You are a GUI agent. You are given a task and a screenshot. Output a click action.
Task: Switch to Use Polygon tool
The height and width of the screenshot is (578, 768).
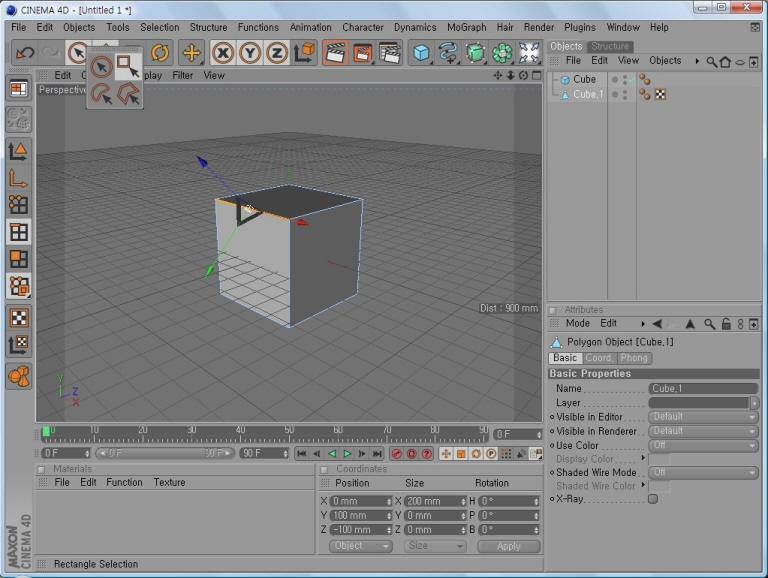[x=19, y=259]
